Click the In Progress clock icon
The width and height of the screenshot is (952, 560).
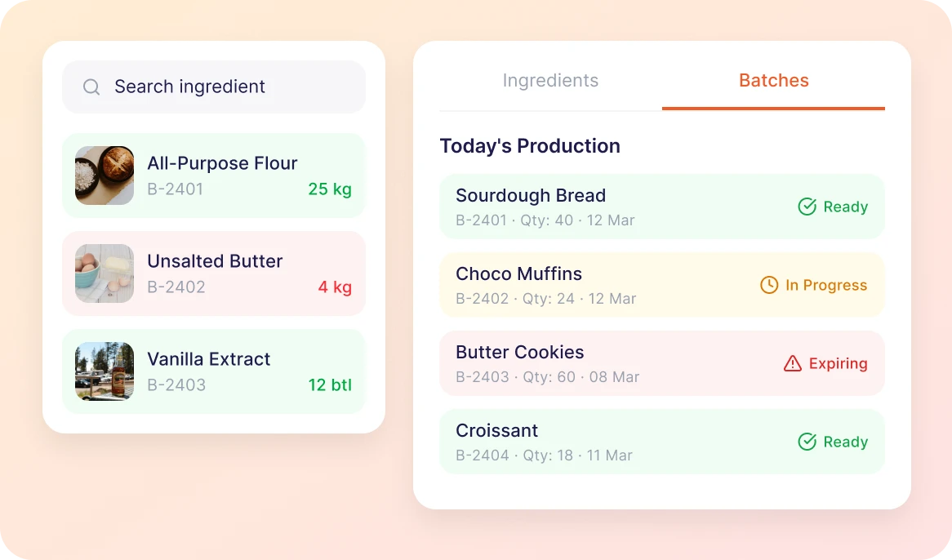tap(769, 285)
